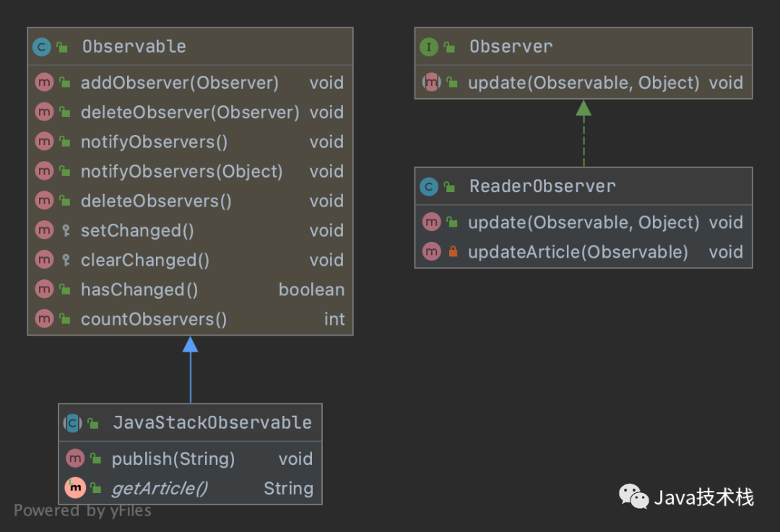Click the private lock icon beside updateArticle

point(453,252)
